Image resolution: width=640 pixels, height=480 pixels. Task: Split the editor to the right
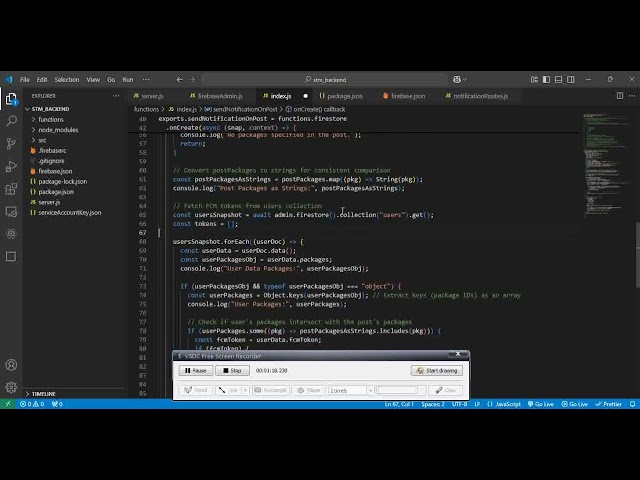coord(620,96)
